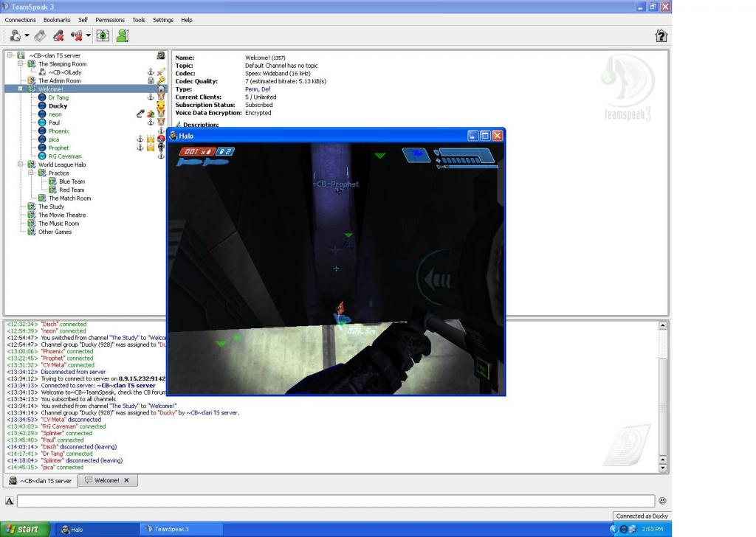This screenshot has width=756, height=537.
Task: Collapse the Welcome! channel
Action: 20,89
